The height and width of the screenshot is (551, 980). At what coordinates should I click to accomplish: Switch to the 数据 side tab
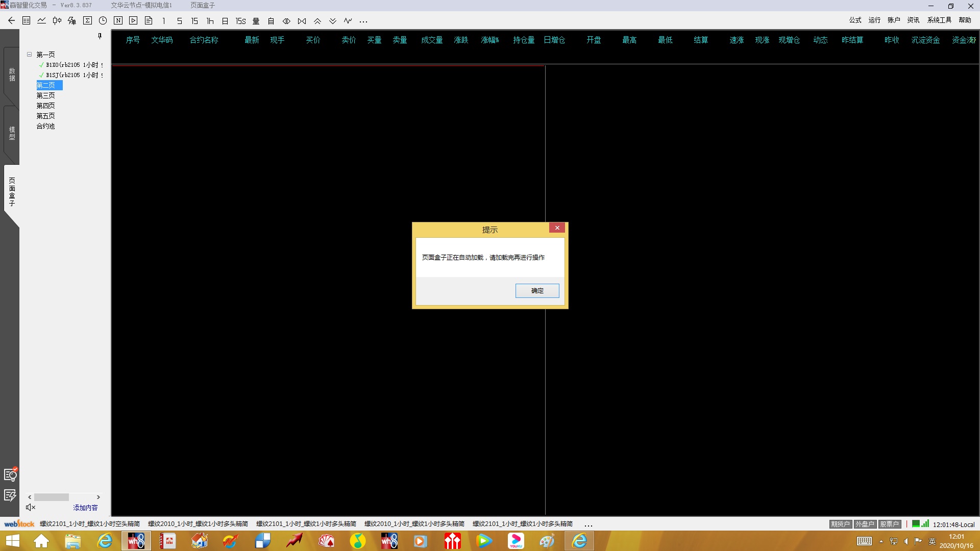pos(12,74)
